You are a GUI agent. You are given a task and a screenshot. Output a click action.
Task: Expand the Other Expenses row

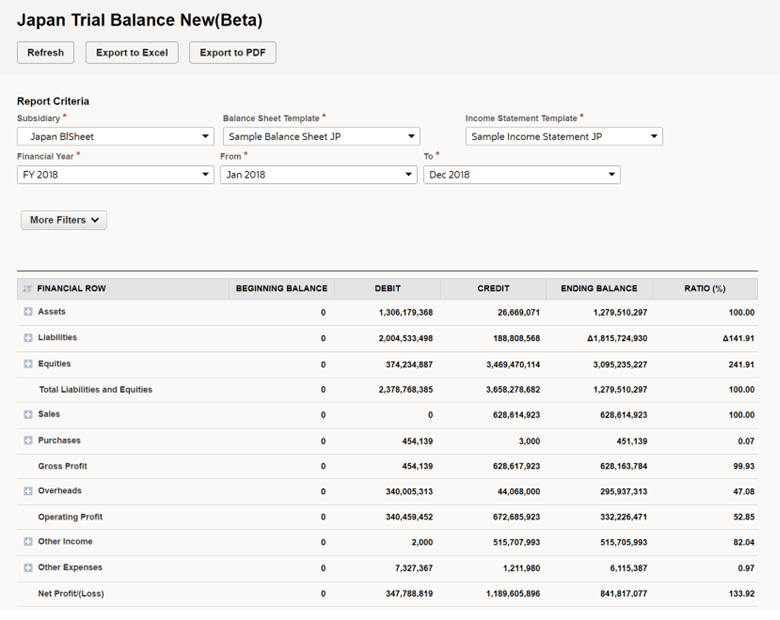point(28,568)
